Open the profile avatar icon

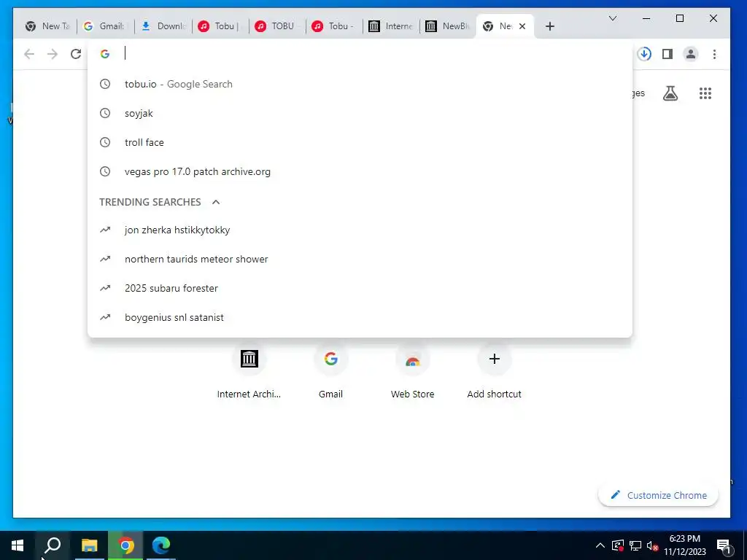[x=691, y=54]
